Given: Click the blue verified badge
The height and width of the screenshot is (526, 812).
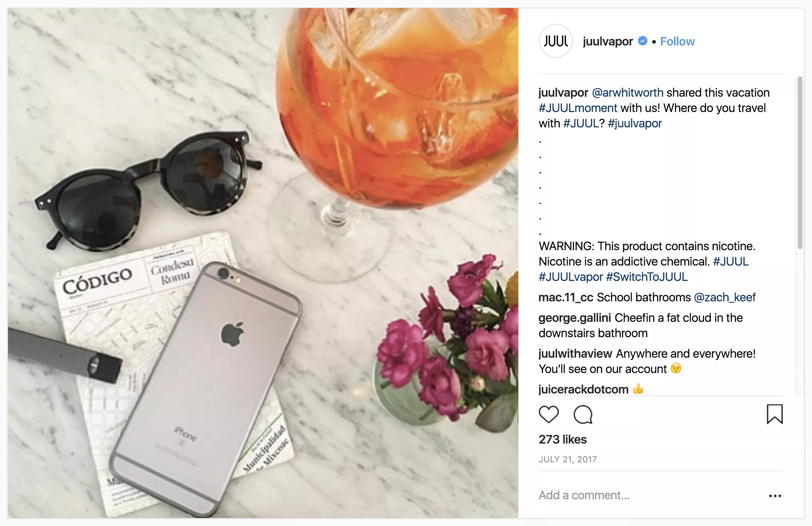Looking at the screenshot, I should (x=642, y=41).
